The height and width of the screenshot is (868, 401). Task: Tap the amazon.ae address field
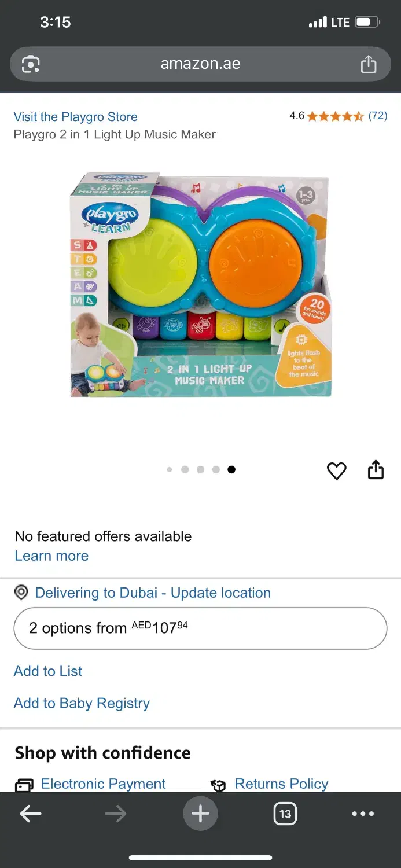200,64
